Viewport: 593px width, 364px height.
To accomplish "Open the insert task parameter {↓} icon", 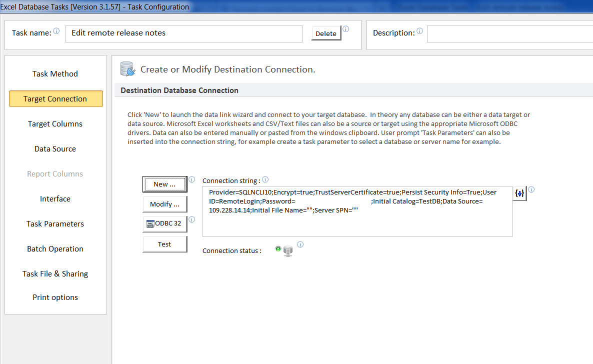I will tap(519, 193).
